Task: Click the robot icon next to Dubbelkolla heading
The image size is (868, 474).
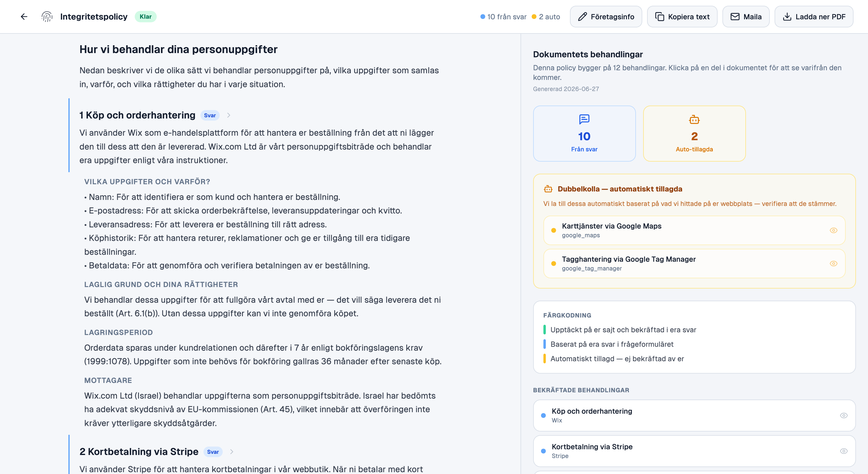Action: coord(548,189)
